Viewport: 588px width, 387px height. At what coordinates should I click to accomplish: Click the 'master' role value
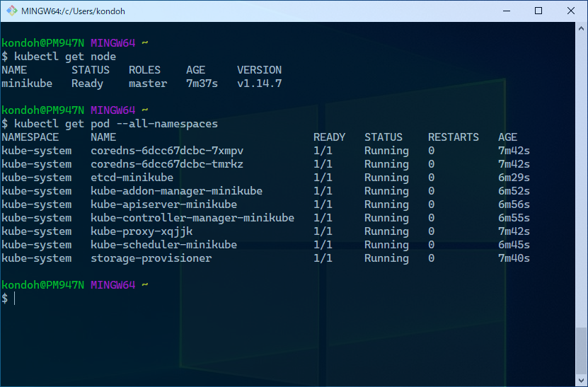tap(148, 83)
